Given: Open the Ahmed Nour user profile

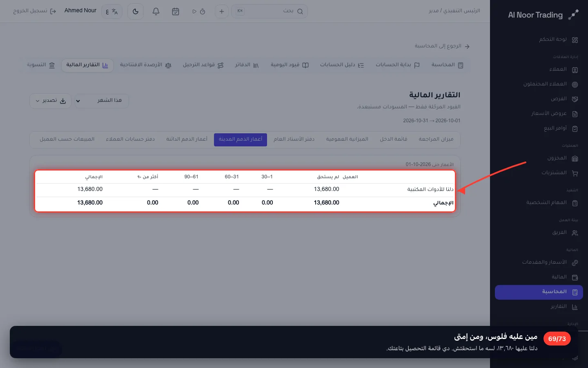Looking at the screenshot, I should [80, 11].
